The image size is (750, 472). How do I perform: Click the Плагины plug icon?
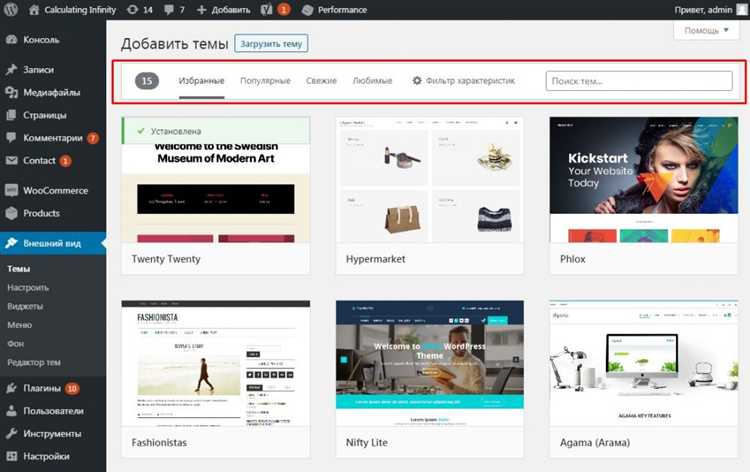tap(11, 388)
